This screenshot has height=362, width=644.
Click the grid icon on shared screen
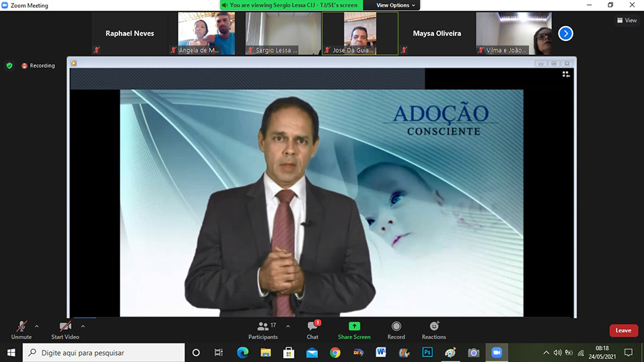tap(566, 74)
